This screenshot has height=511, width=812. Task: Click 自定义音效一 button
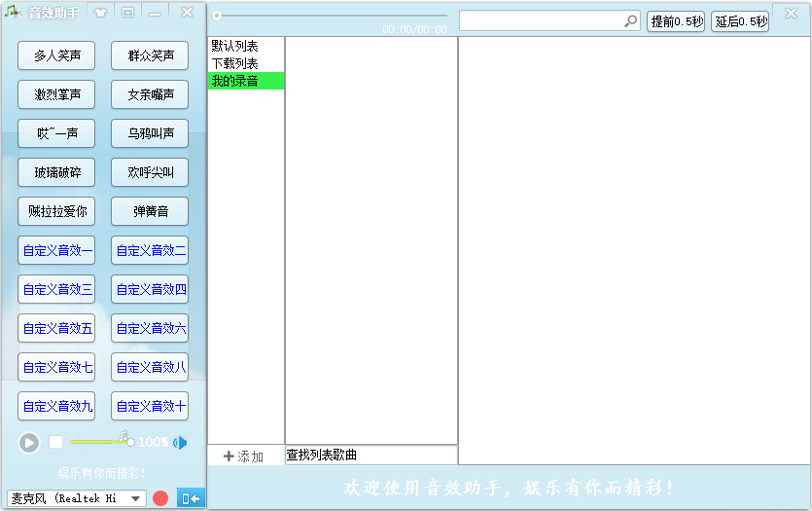(56, 250)
